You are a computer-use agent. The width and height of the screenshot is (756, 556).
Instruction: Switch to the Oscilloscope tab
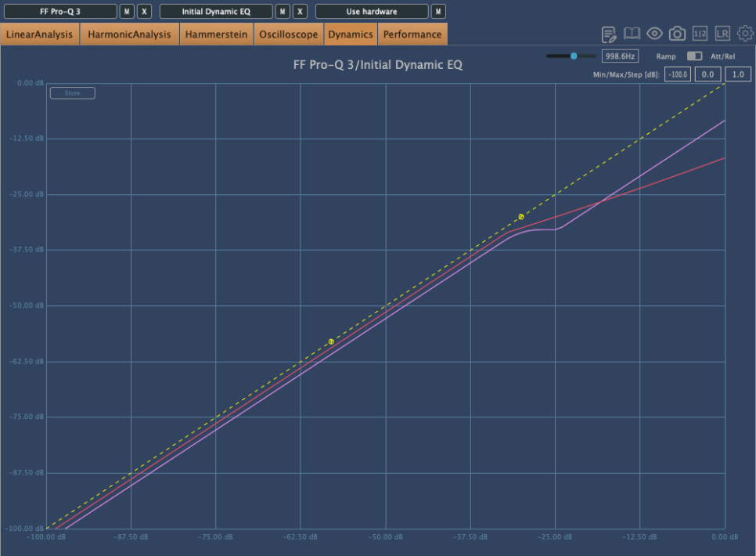click(290, 34)
